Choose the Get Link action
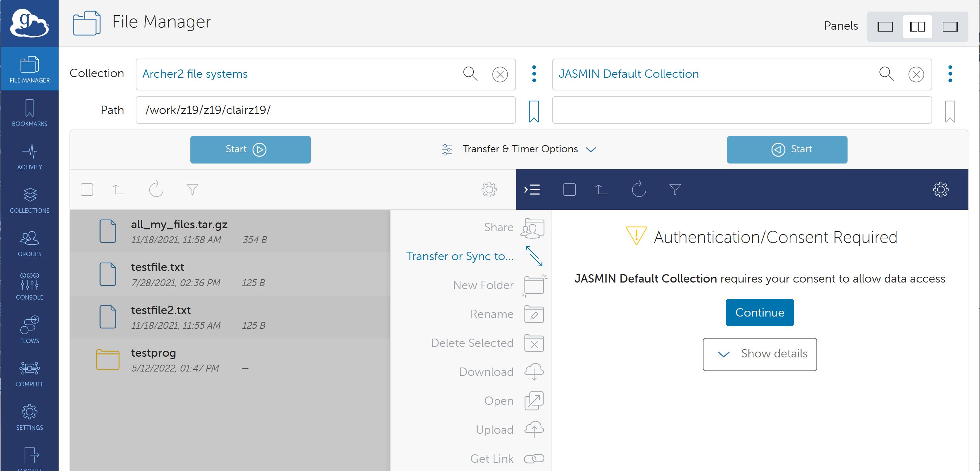This screenshot has width=980, height=471. [x=507, y=458]
